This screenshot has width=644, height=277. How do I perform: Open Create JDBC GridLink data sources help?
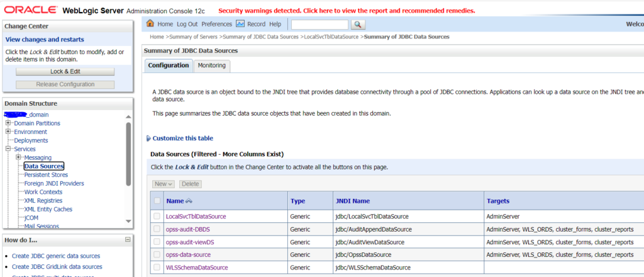pyautogui.click(x=57, y=267)
